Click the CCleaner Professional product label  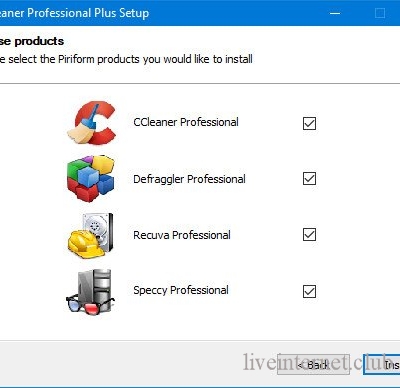tap(186, 122)
